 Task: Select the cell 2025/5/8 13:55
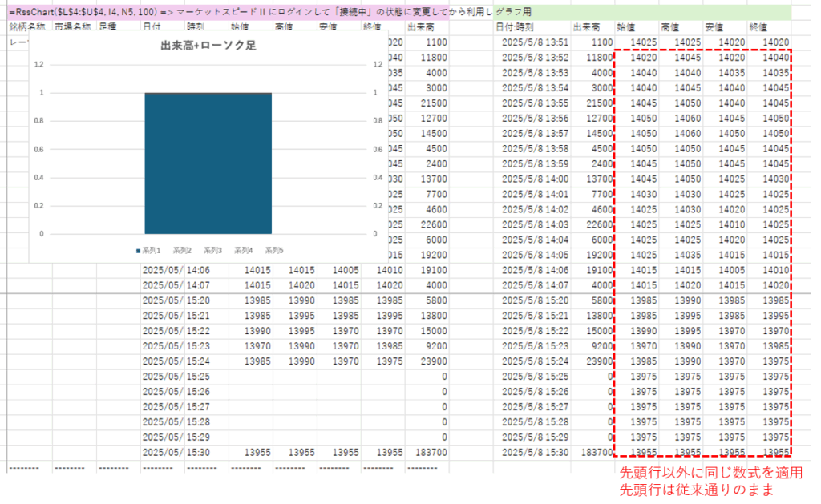point(532,103)
